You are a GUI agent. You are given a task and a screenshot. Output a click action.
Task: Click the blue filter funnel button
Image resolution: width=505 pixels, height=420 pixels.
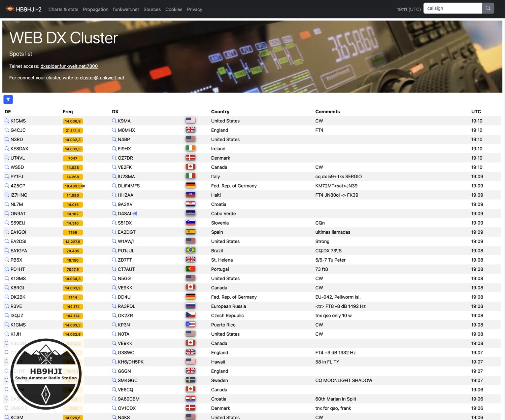click(8, 100)
